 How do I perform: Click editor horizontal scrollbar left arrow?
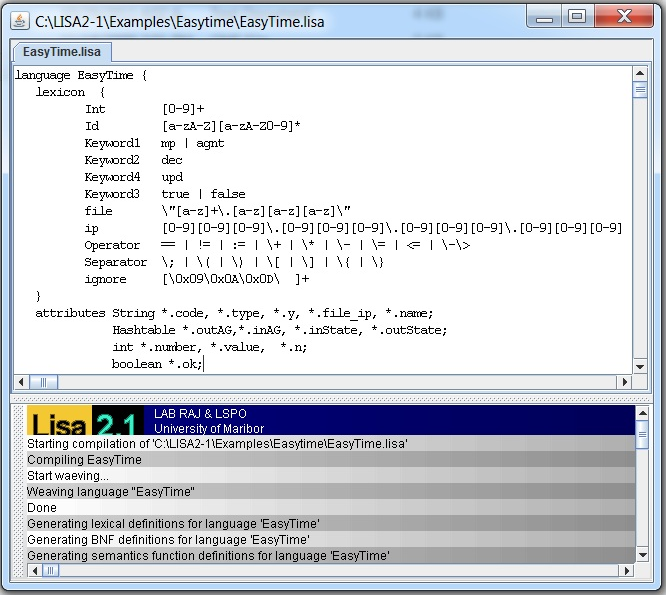coord(21,382)
